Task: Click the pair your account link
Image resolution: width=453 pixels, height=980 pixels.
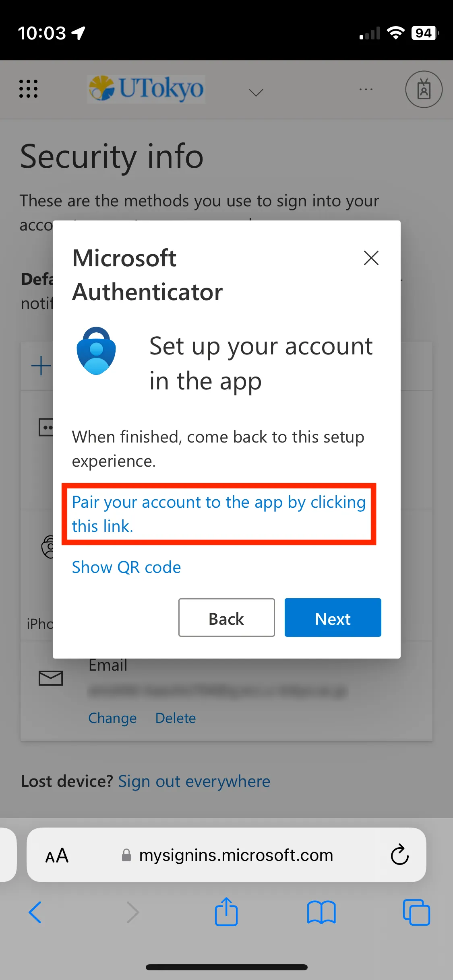Action: pyautogui.click(x=218, y=514)
